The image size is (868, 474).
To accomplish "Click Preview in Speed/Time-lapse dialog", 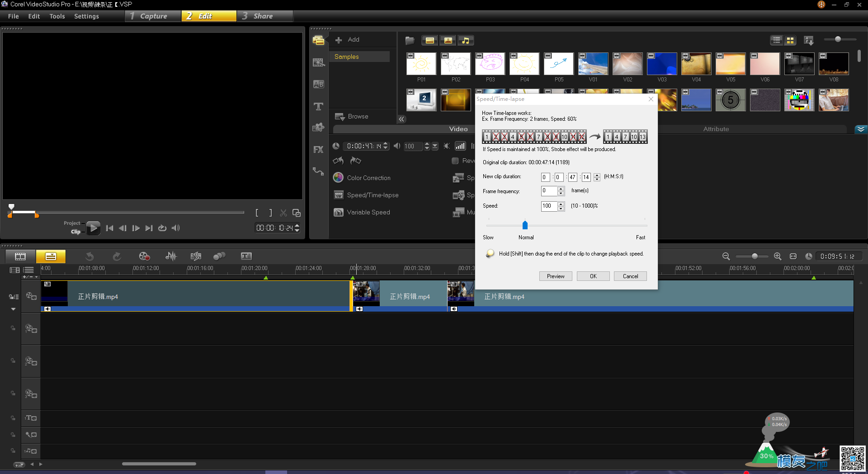I will pos(556,276).
